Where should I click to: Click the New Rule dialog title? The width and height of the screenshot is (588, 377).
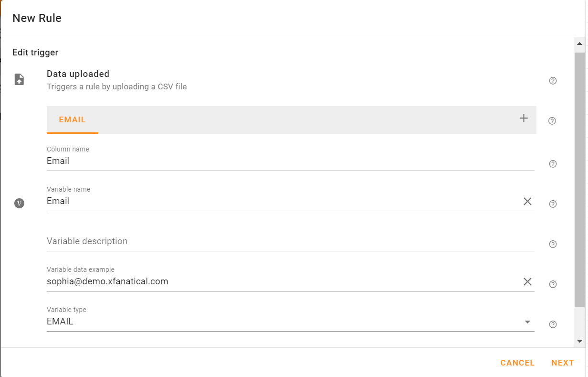[x=37, y=18]
